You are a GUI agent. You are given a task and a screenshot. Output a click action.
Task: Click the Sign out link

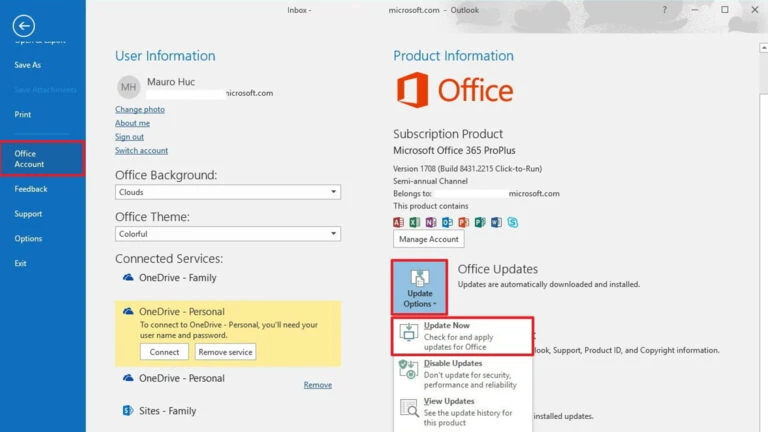(129, 137)
